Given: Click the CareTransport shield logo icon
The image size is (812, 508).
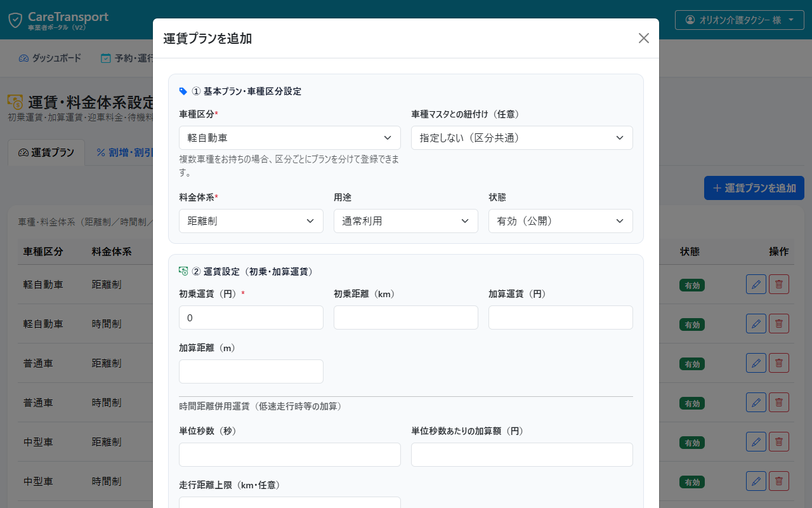Looking at the screenshot, I should tap(15, 20).
